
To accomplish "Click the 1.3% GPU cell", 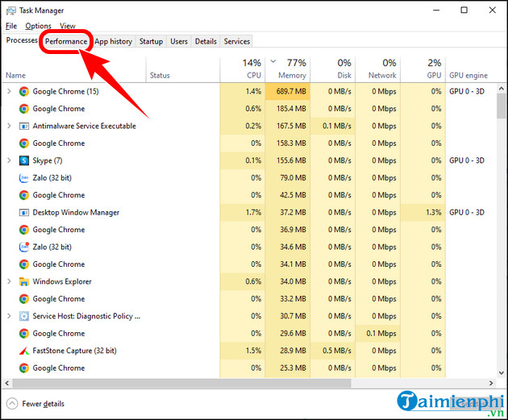I will (423, 213).
